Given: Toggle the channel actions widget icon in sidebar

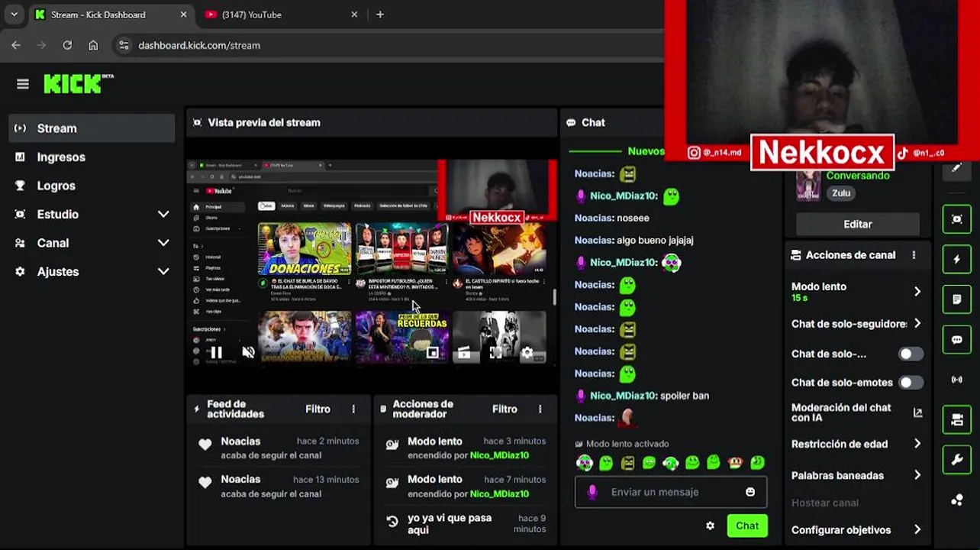Looking at the screenshot, I should [957, 419].
